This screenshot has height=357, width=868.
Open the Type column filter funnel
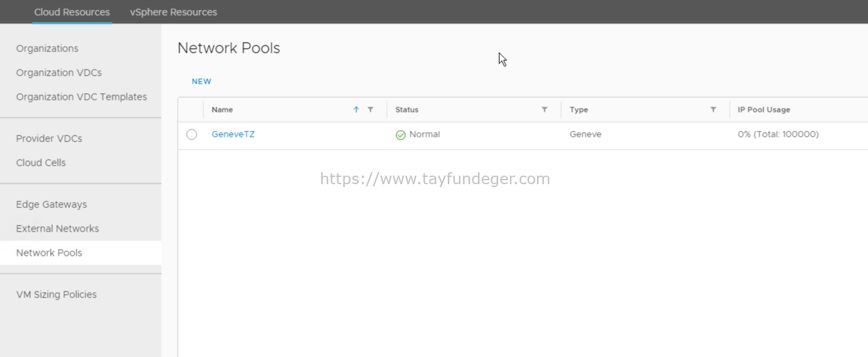tap(713, 110)
